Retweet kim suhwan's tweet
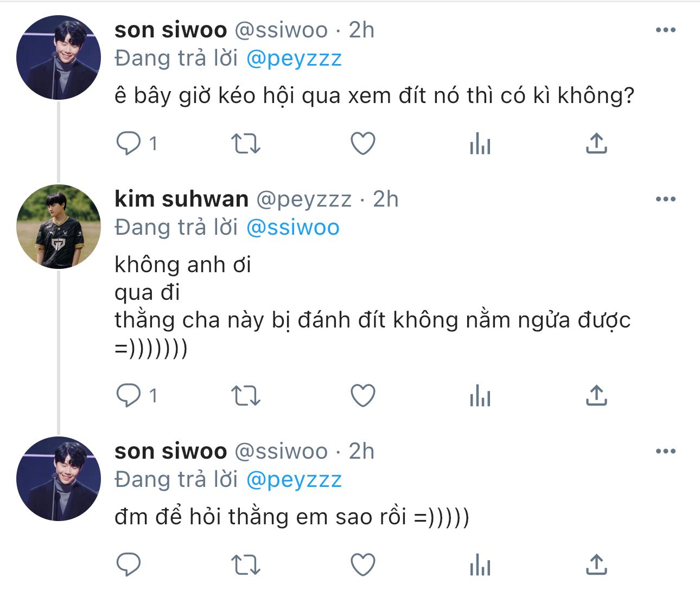 246,395
